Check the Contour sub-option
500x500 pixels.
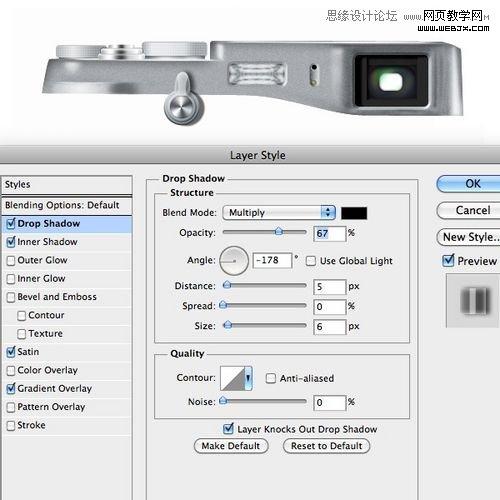tap(22, 315)
